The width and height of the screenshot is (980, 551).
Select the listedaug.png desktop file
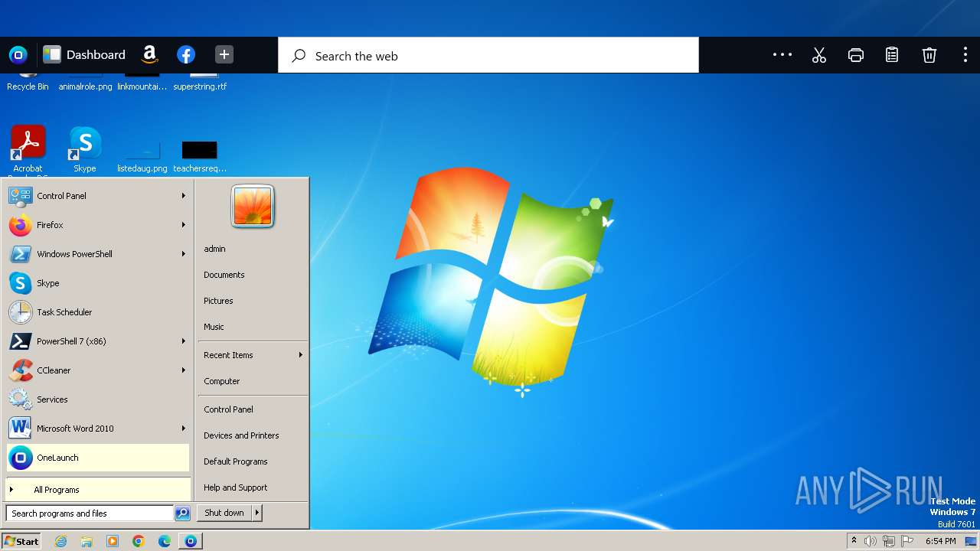[142, 156]
